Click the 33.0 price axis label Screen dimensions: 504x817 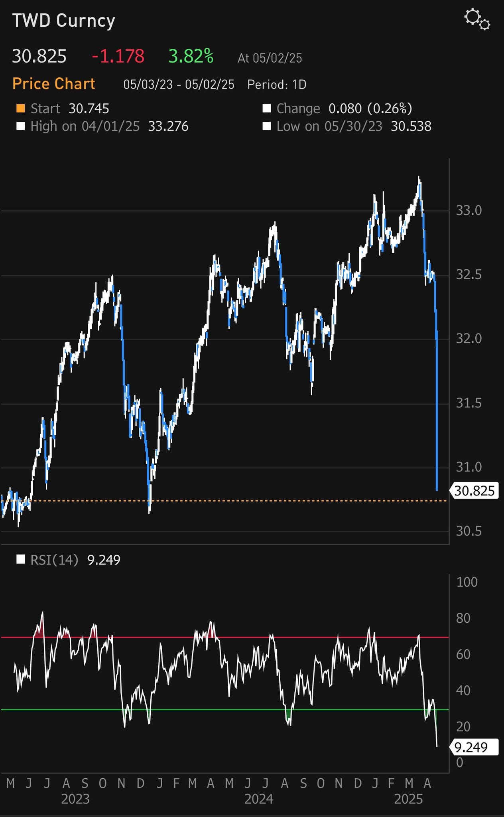tap(469, 211)
